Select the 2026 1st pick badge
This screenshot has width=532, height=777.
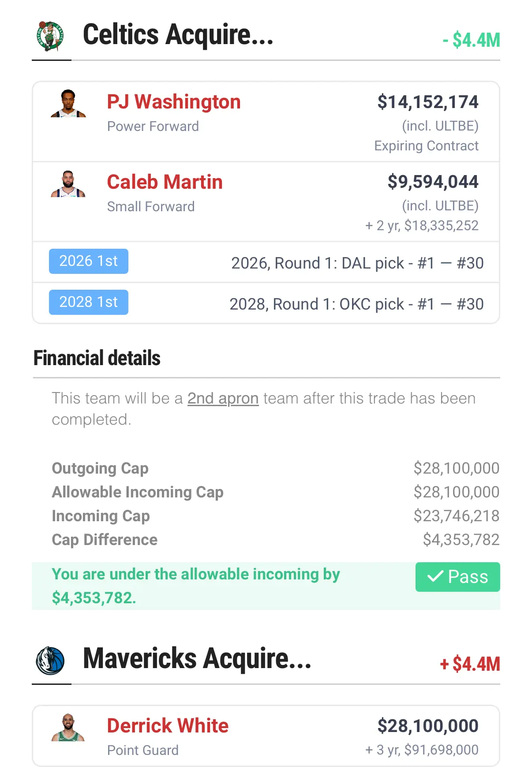[89, 261]
